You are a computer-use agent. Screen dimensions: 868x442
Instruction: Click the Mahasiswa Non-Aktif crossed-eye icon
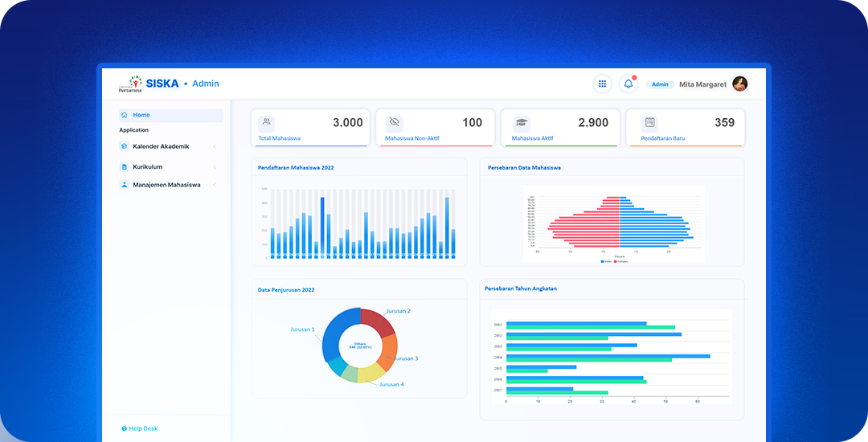[x=394, y=123]
